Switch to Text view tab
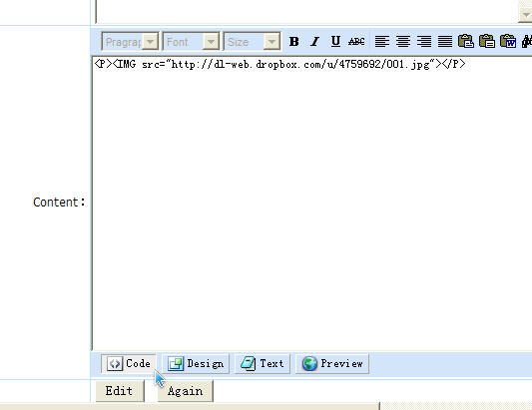 (x=263, y=364)
